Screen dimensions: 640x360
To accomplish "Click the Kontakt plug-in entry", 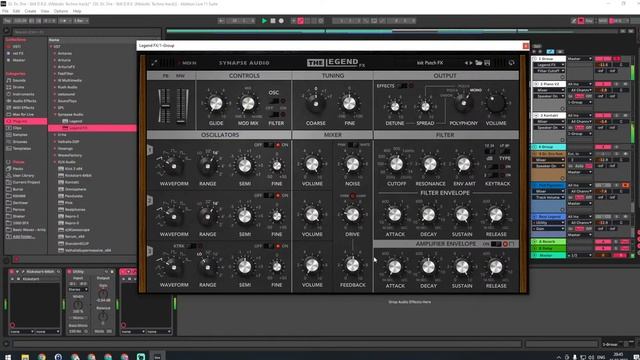I will coord(72,182).
